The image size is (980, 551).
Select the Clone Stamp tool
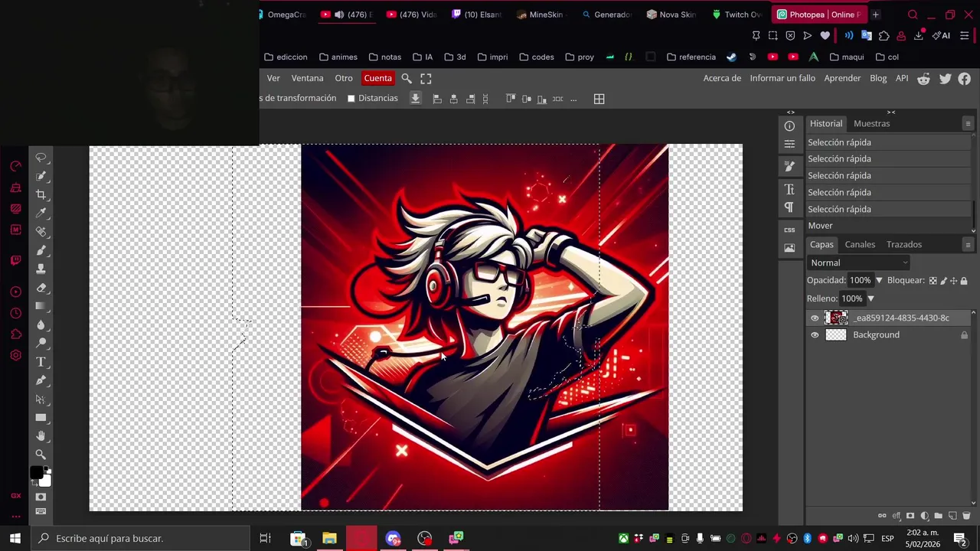[x=41, y=269]
